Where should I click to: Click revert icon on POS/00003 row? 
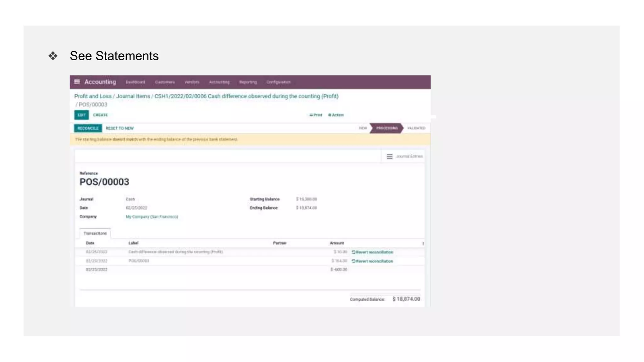tap(353, 261)
